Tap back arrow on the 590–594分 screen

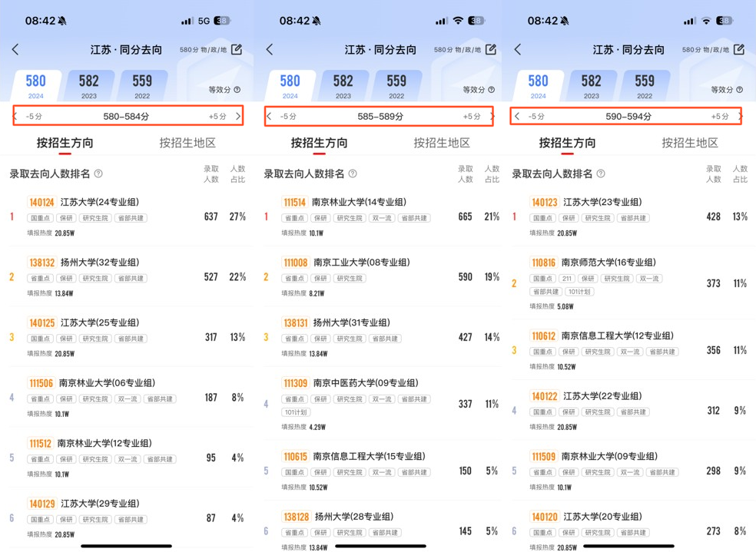pos(518,50)
